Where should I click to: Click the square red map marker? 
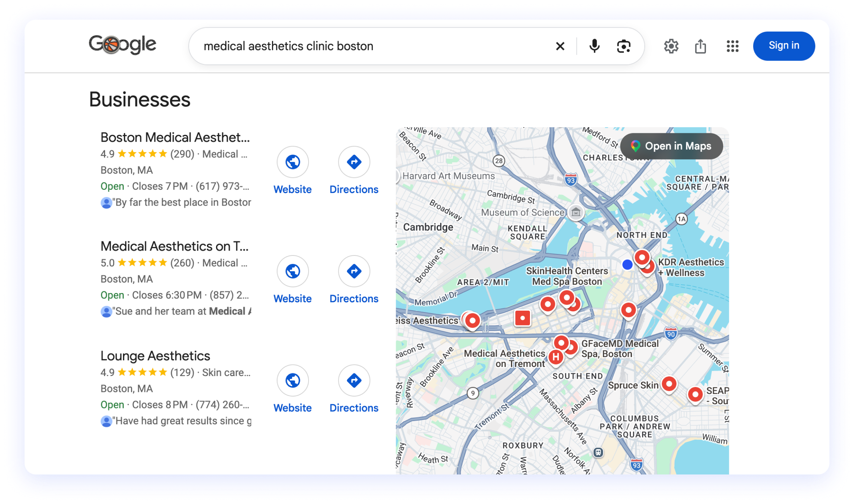pyautogui.click(x=522, y=318)
